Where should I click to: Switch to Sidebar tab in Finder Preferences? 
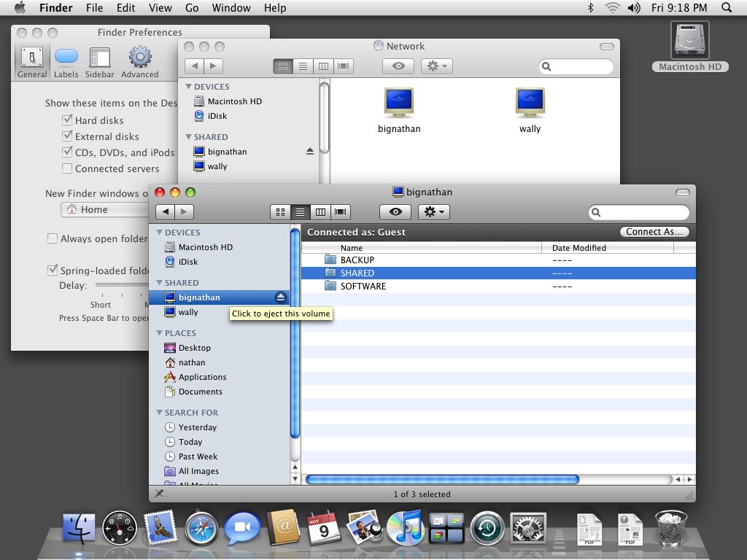(x=99, y=63)
